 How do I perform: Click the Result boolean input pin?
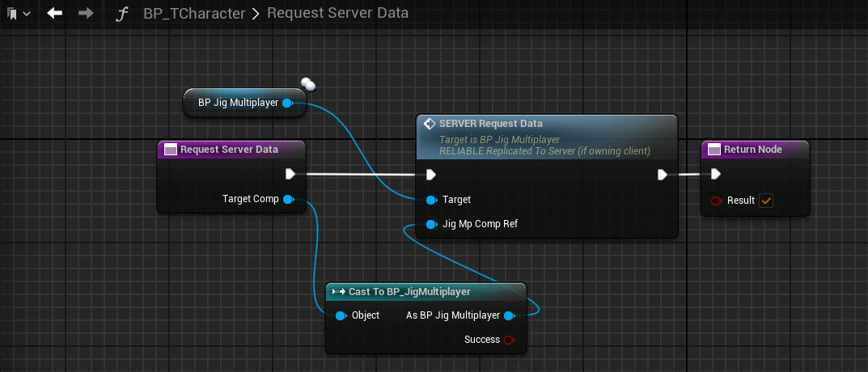716,201
